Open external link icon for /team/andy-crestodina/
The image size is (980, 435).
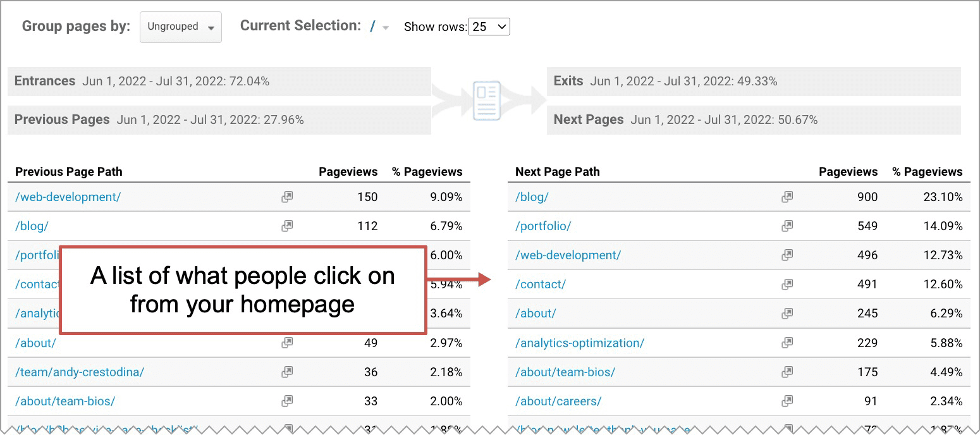click(x=287, y=372)
